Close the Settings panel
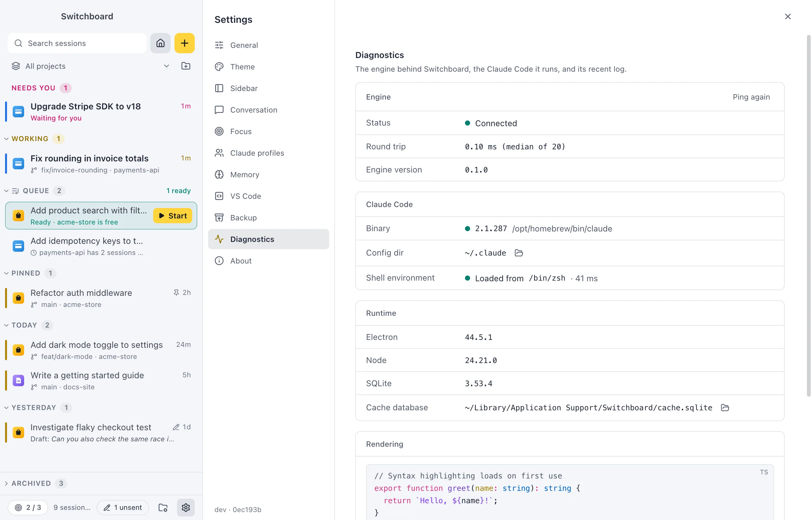Screen dimensions: 812x520 pyautogui.click(x=787, y=16)
